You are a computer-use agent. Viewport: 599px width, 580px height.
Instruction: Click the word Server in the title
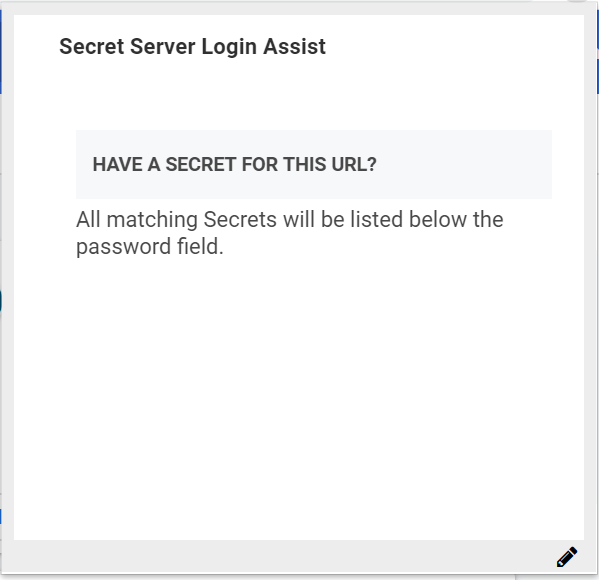pos(163,47)
